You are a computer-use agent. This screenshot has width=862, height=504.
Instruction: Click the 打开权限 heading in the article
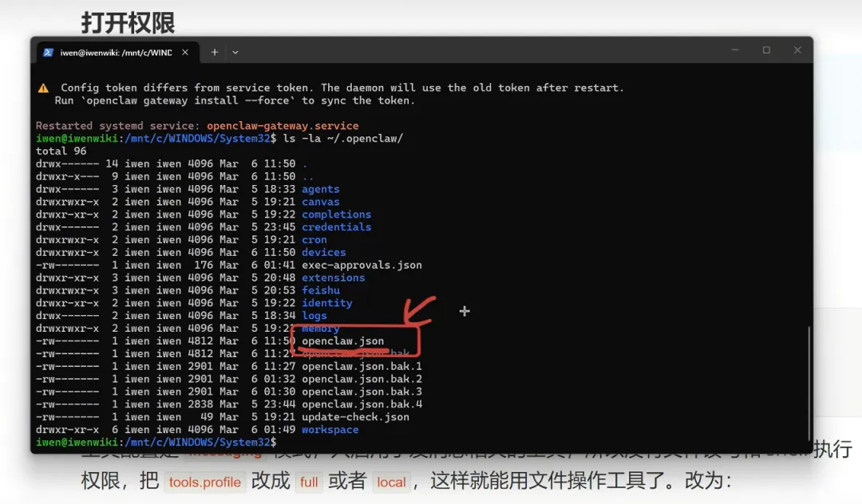128,22
